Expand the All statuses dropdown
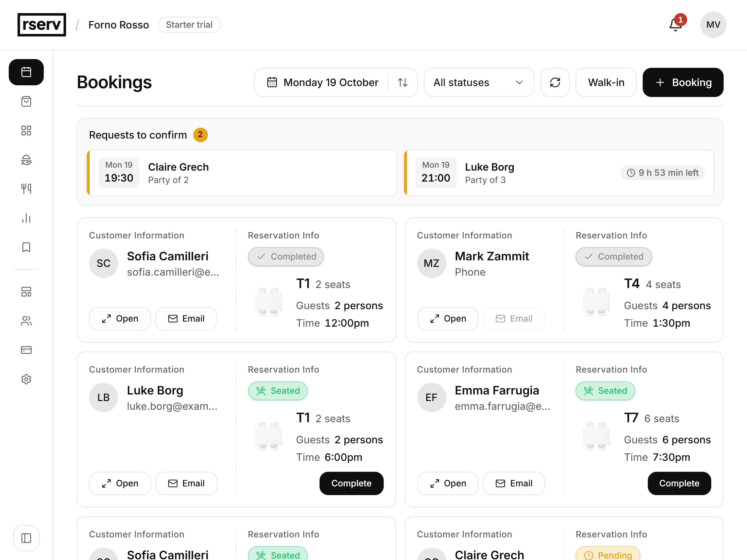This screenshot has width=747, height=560. point(479,82)
